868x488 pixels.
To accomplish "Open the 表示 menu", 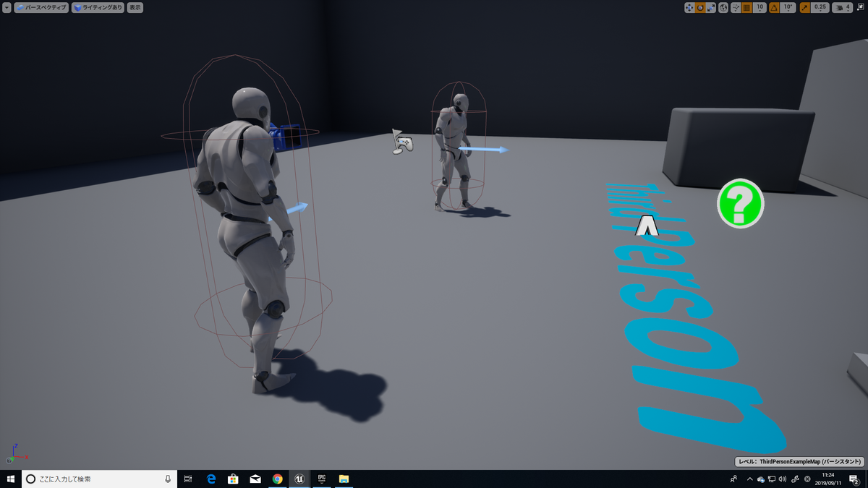I will (x=135, y=7).
